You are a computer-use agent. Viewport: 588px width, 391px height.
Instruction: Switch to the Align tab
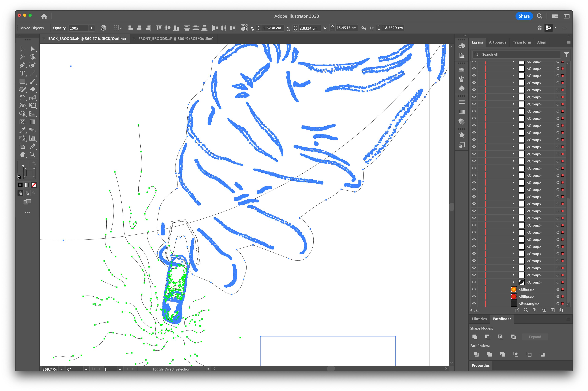[x=541, y=42]
